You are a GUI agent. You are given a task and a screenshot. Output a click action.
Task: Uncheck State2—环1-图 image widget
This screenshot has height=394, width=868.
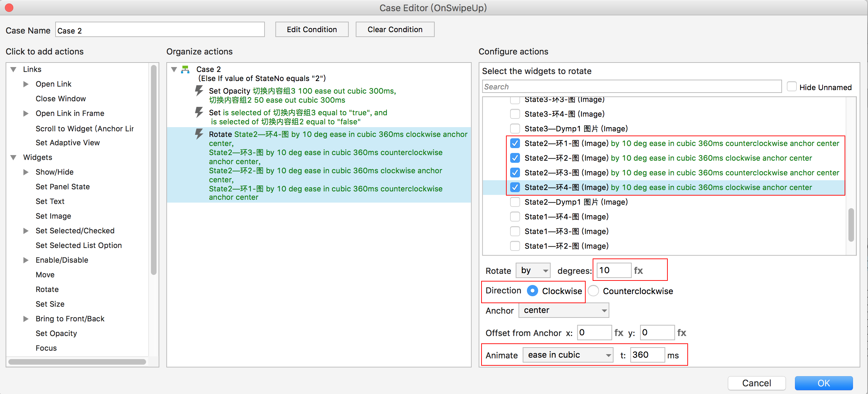[x=515, y=143]
